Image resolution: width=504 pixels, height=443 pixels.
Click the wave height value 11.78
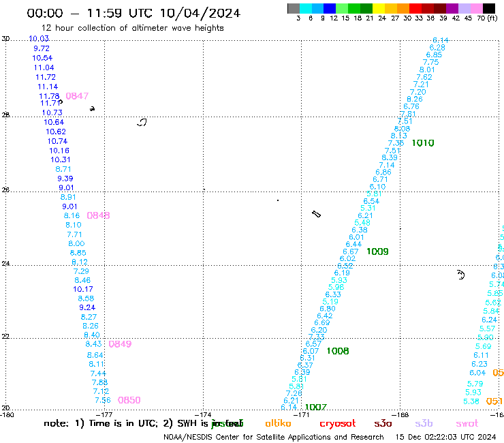pyautogui.click(x=49, y=96)
